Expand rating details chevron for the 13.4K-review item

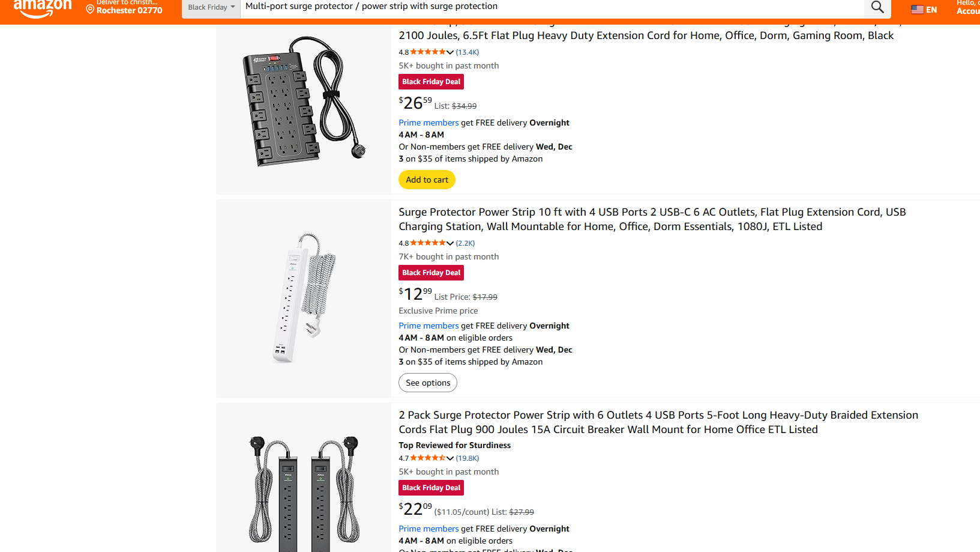pyautogui.click(x=450, y=52)
